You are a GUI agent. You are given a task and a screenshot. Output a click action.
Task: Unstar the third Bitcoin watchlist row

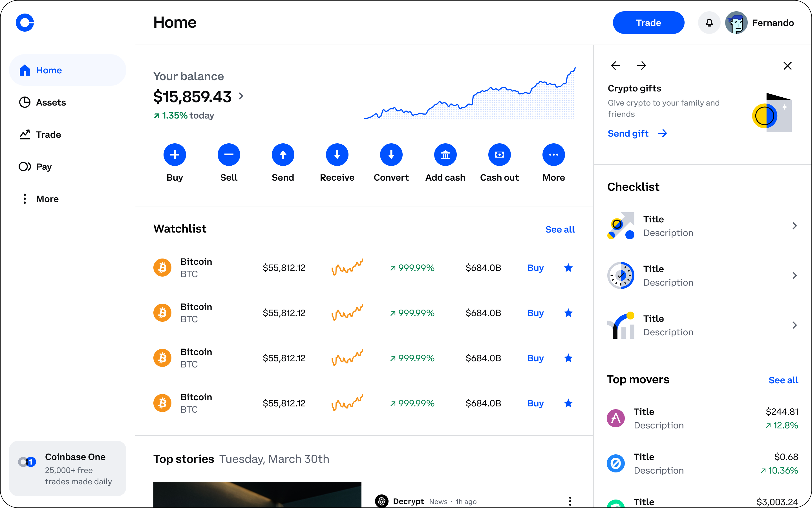(568, 358)
